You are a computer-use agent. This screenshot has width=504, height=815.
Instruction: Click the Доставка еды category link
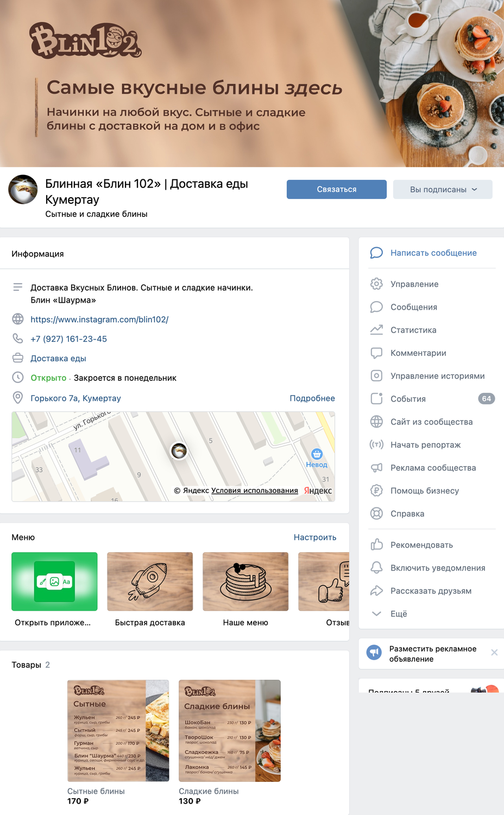point(58,359)
